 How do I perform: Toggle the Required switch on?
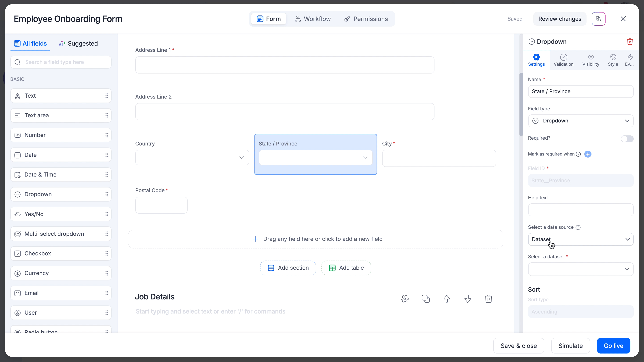point(627,139)
